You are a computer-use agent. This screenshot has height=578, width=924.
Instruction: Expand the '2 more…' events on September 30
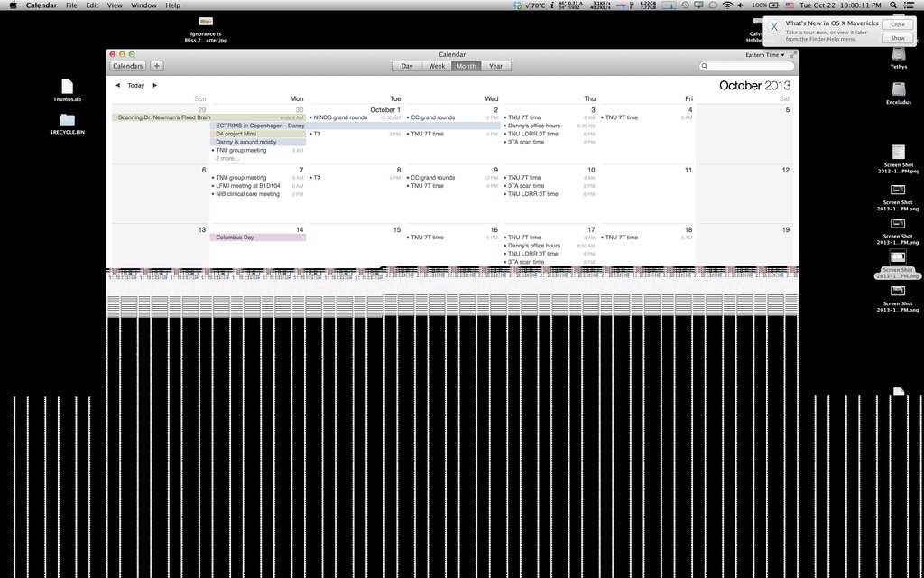pos(227,159)
